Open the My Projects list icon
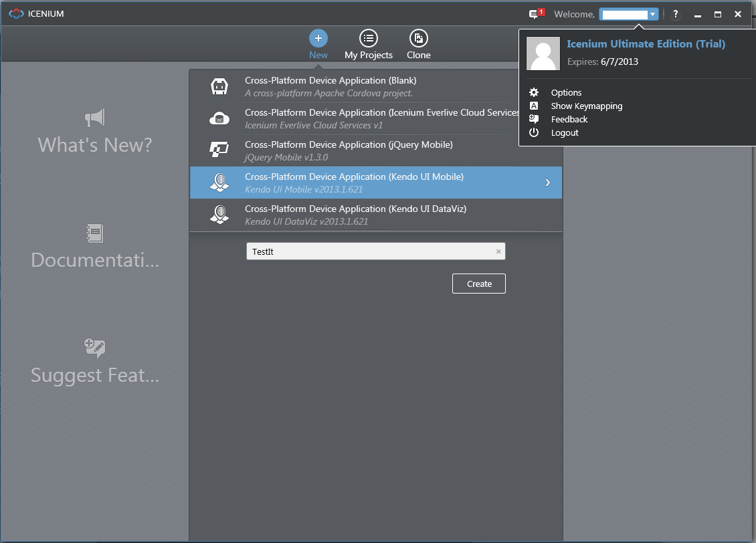 coord(369,39)
